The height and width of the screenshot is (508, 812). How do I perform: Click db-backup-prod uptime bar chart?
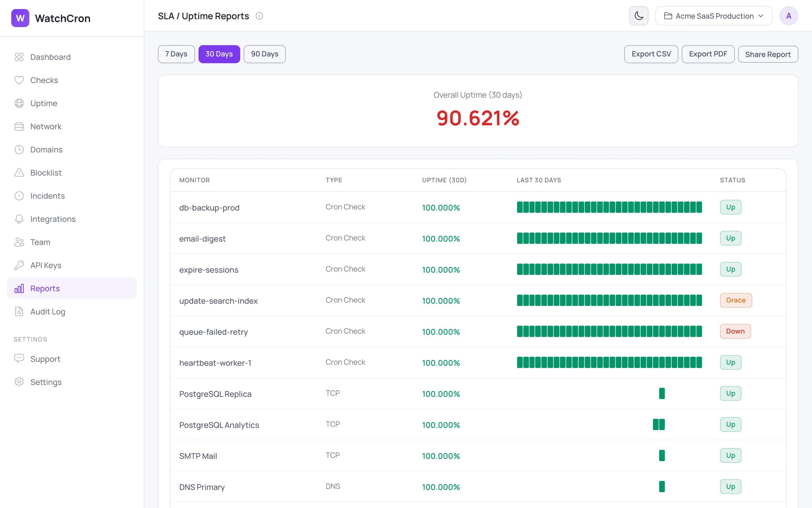point(609,207)
